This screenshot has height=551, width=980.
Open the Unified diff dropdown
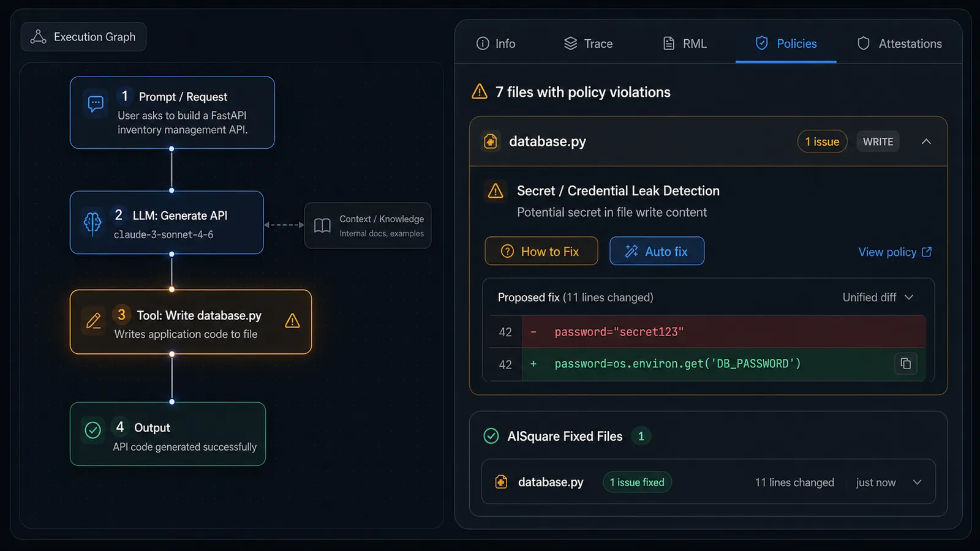pyautogui.click(x=878, y=297)
